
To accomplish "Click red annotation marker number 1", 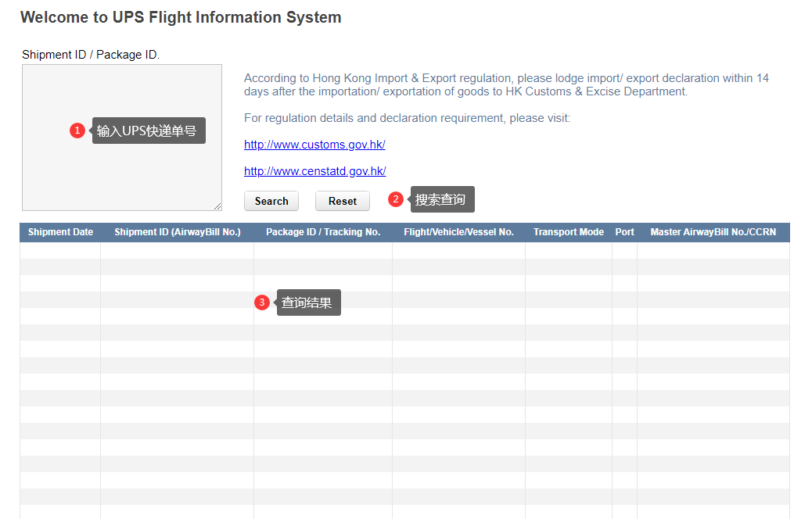I will (77, 131).
